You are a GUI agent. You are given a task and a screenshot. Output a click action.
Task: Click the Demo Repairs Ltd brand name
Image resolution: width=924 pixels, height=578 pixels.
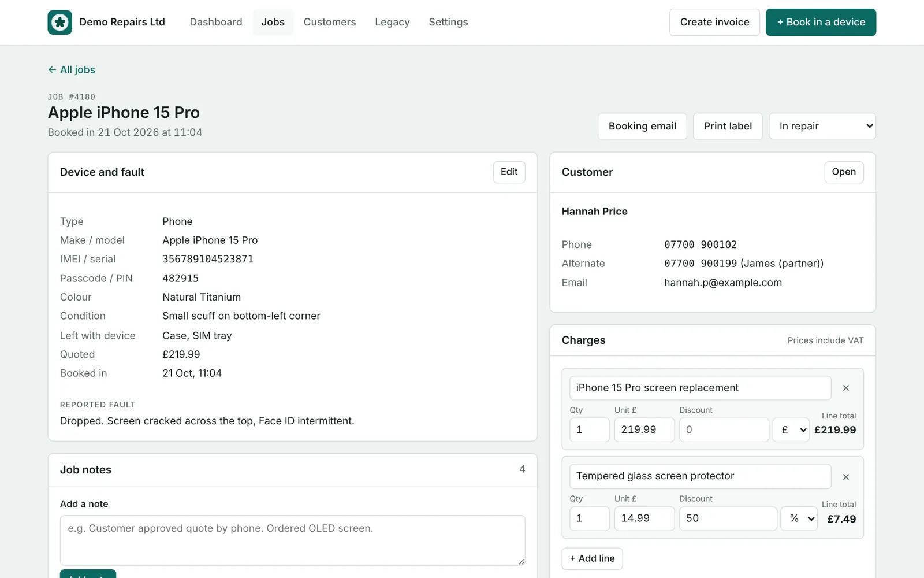122,22
